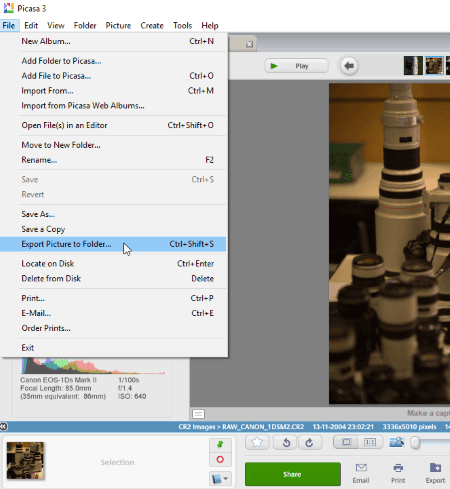Choose Add Folder to Picasa
This screenshot has height=489, width=450.
(x=113, y=61)
